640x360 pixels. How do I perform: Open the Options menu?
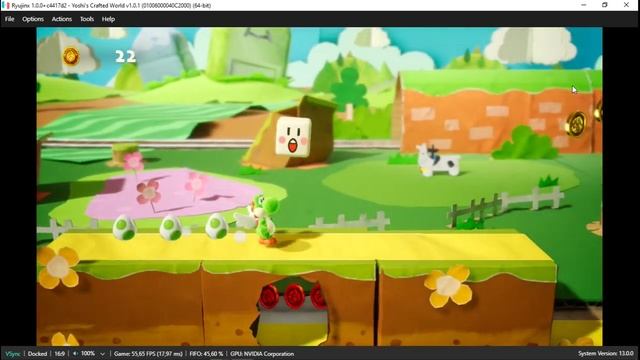pyautogui.click(x=33, y=19)
